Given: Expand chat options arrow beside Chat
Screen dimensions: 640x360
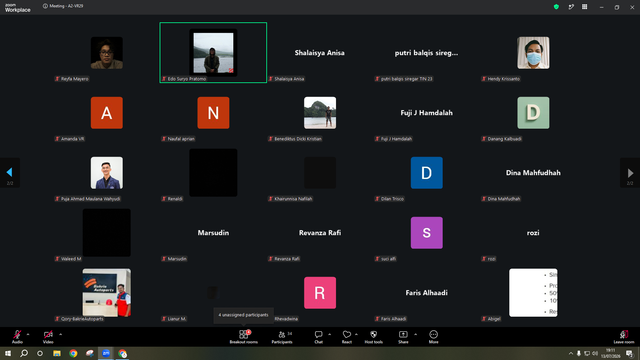Looking at the screenshot, I should point(329,334).
